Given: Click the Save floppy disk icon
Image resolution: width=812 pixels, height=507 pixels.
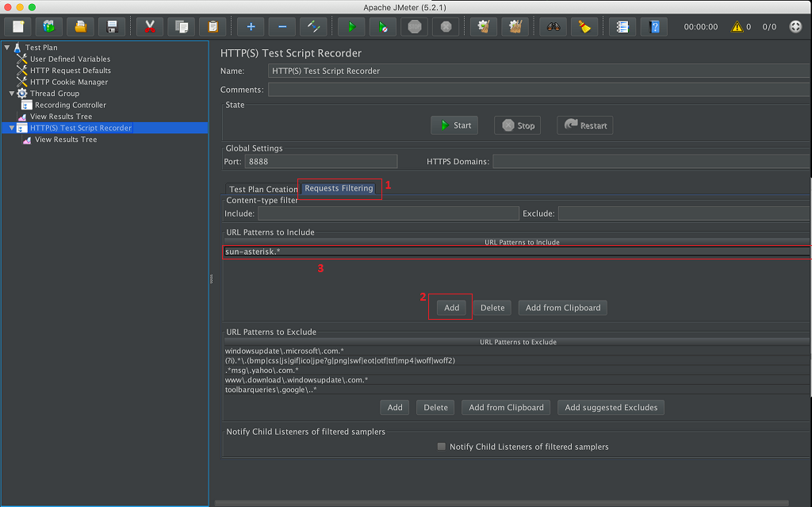Looking at the screenshot, I should click(113, 26).
